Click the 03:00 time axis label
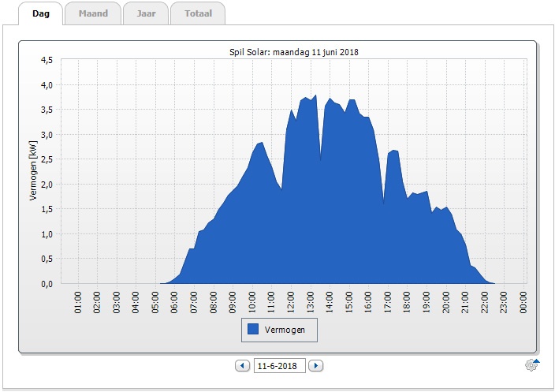This screenshot has height=392, width=555. tap(117, 302)
